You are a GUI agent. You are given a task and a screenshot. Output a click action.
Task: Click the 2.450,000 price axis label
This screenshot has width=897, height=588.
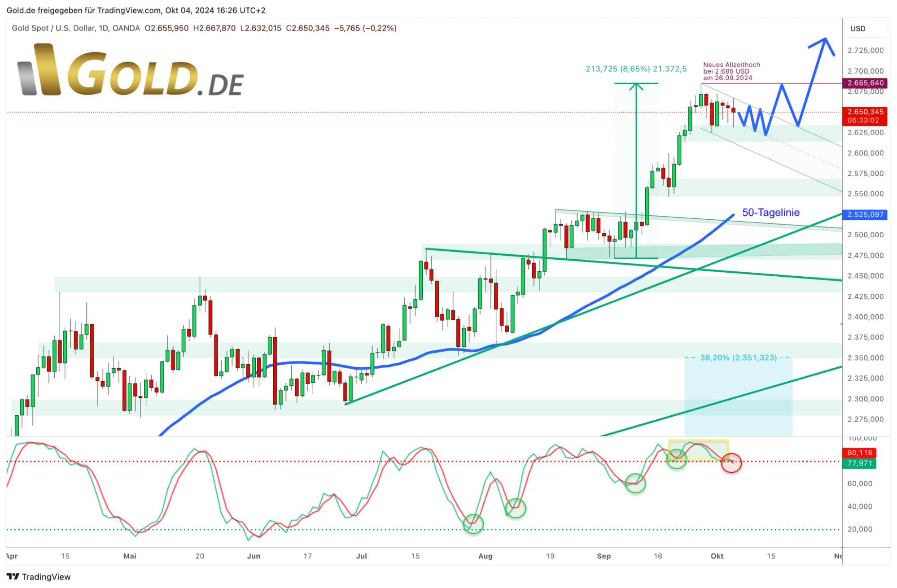[865, 276]
